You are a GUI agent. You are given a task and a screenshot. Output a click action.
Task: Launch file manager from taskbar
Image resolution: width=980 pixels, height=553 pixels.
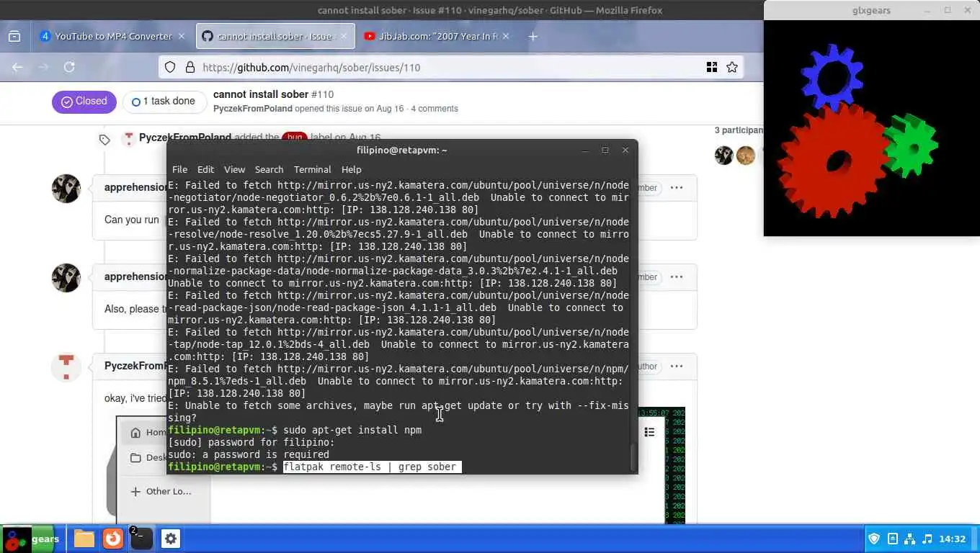pos(84,539)
